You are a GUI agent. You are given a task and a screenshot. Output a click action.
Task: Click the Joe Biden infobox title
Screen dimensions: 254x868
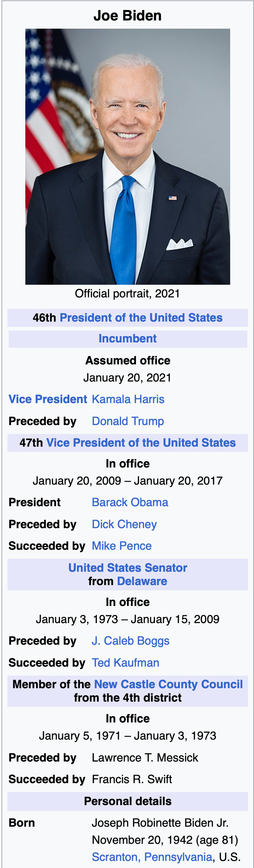tap(127, 16)
